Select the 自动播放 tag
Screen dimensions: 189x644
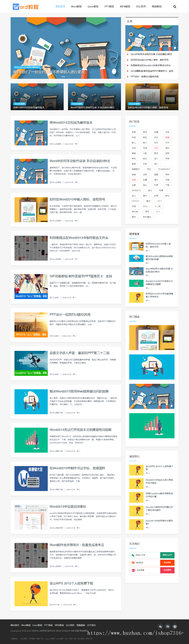[x=147, y=217]
